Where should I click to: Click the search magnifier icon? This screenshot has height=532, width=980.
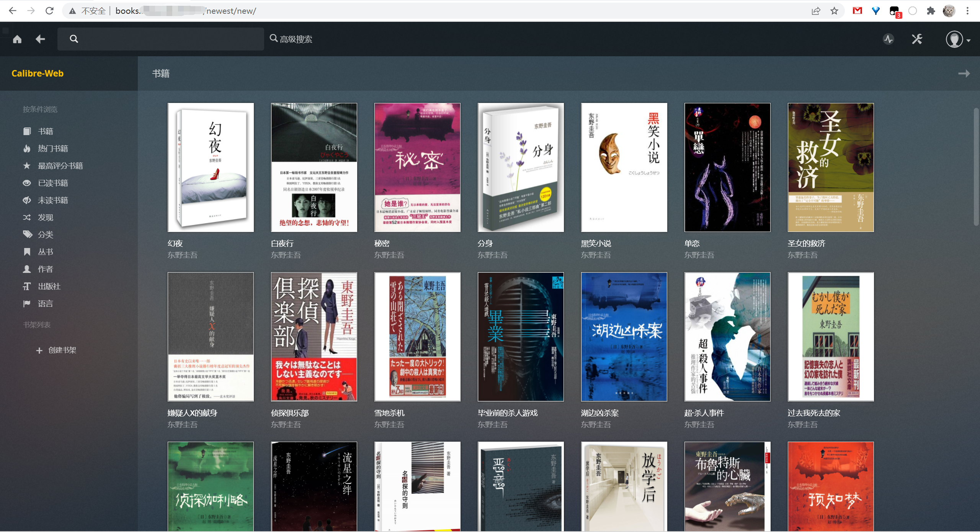(74, 39)
